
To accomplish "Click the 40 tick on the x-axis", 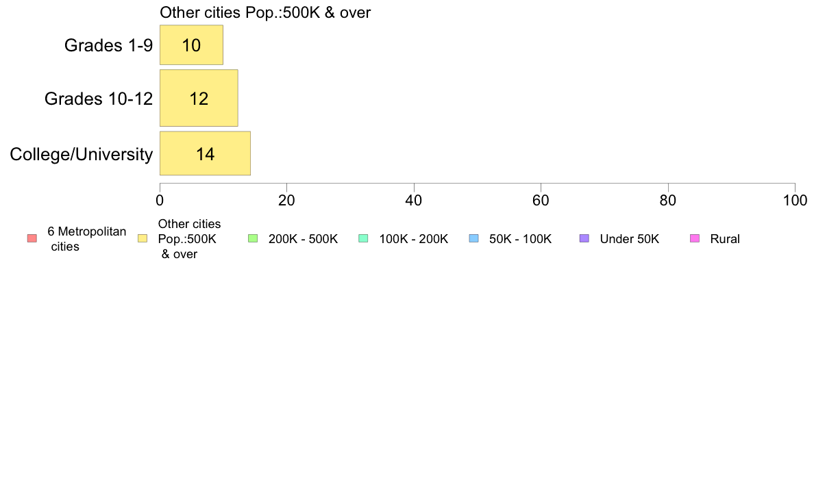I will pos(414,201).
